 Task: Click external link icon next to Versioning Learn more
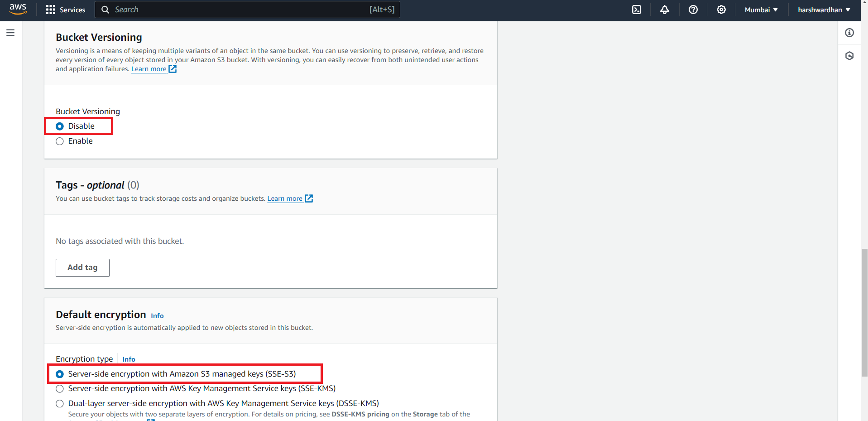pyautogui.click(x=173, y=69)
